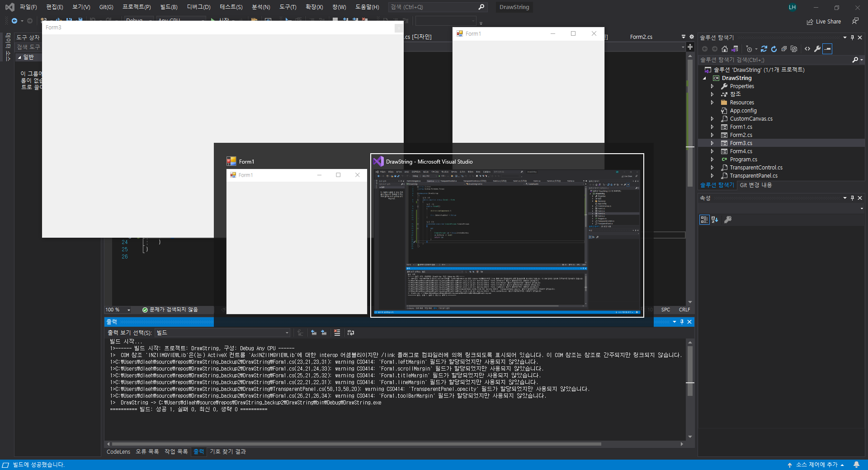Image resolution: width=868 pixels, height=470 pixels.
Task: Open notifications bell in status bar
Action: tap(856, 465)
